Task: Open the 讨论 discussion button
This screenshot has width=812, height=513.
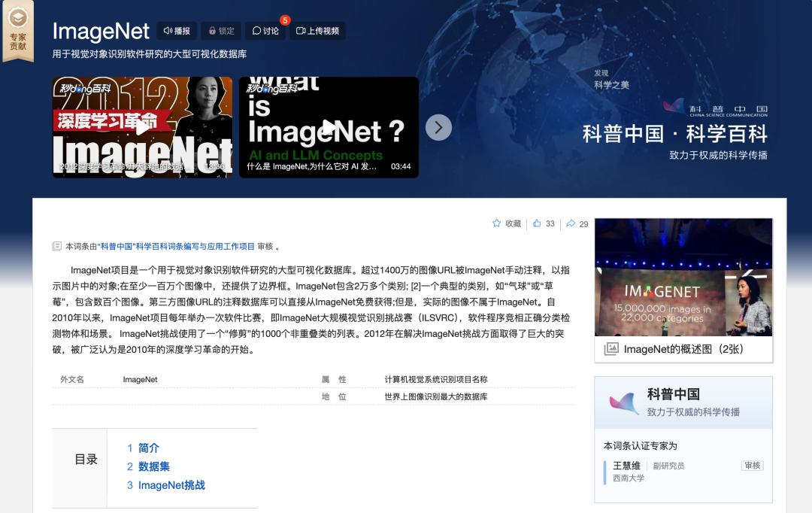Action: tap(265, 31)
